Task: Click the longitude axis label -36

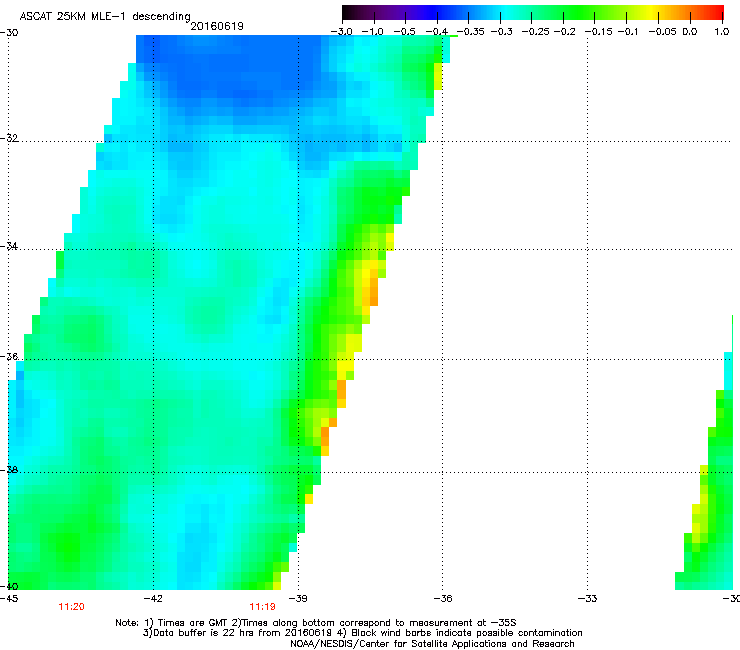Action: [443, 599]
